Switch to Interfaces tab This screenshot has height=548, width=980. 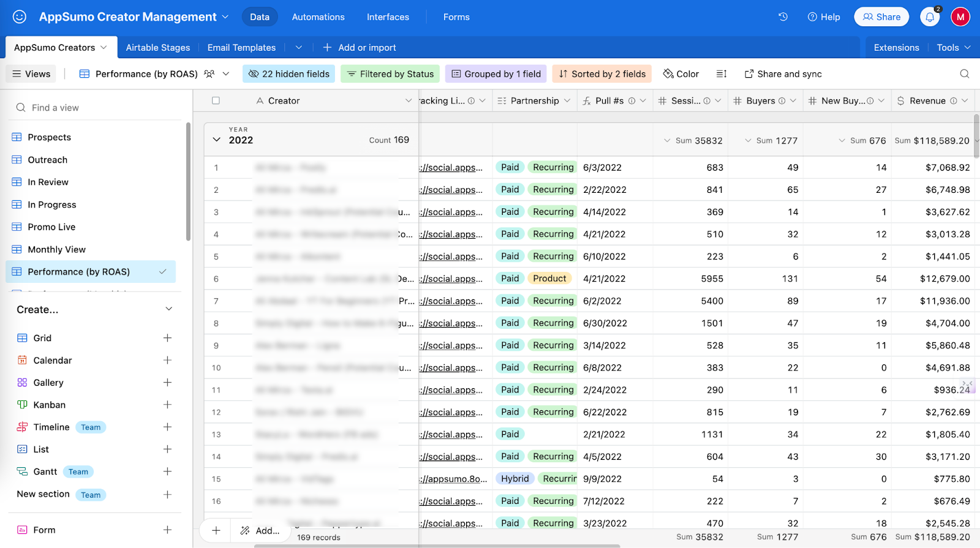(388, 17)
